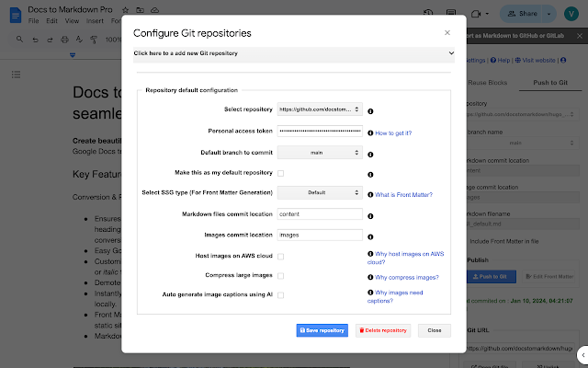
Task: Open the Why compress images? link
Action: 406,278
